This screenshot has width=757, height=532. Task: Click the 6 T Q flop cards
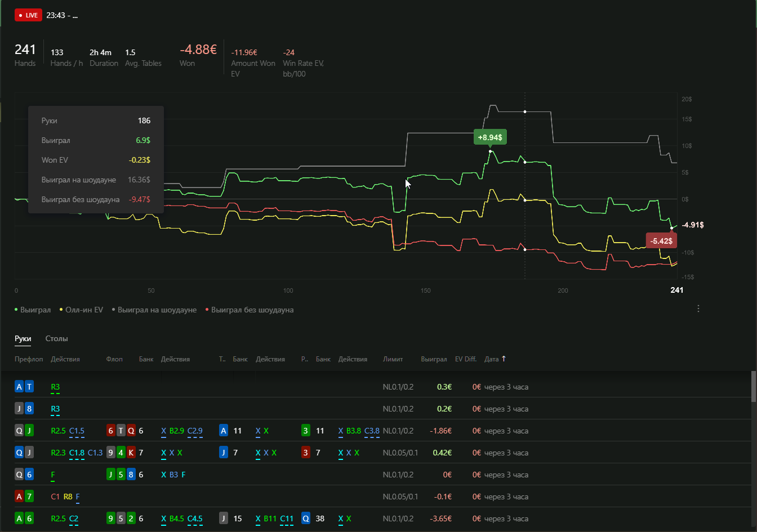point(121,431)
